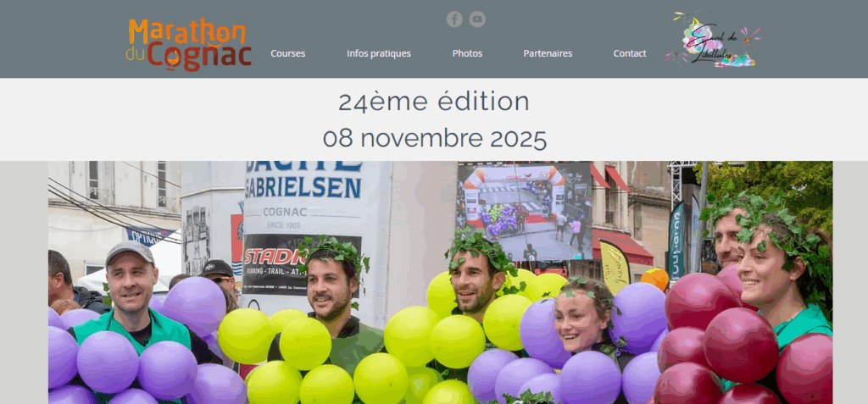Click the man in sunglasses and black cap
This screenshot has height=404, width=868.
tap(220, 277)
